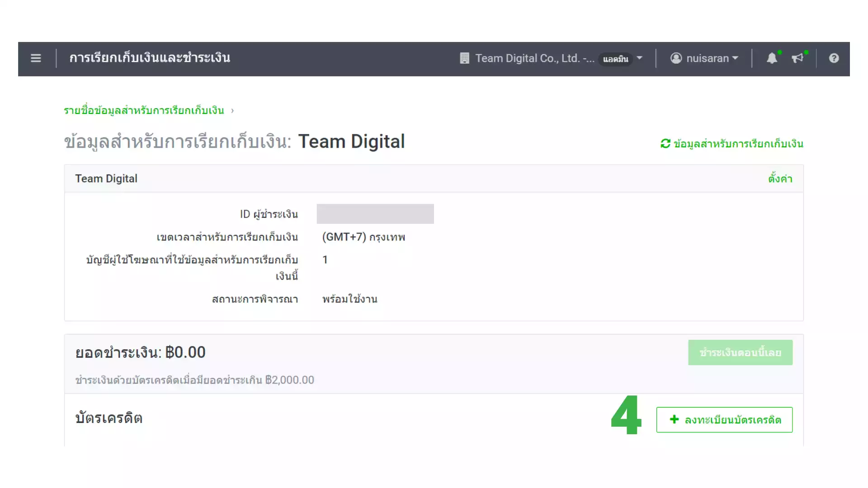The image size is (868, 488).
Task: Click the help question mark icon
Action: pos(834,58)
